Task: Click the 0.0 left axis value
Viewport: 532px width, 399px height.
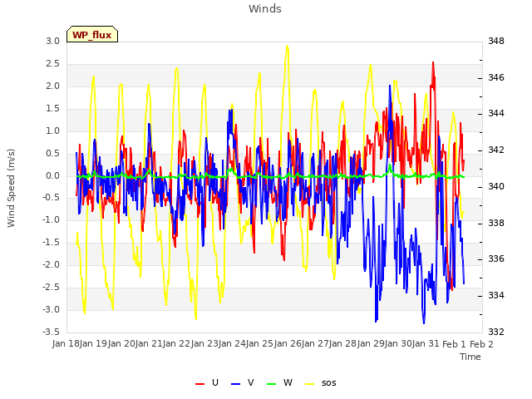Action: click(x=53, y=175)
